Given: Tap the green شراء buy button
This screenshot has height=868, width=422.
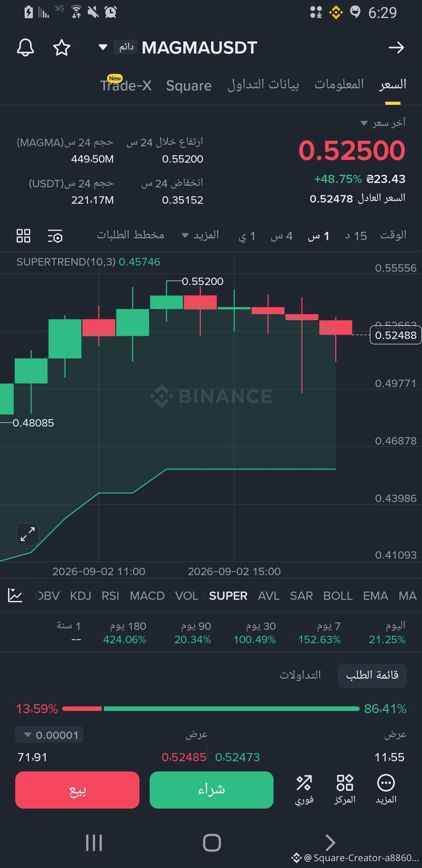Looking at the screenshot, I should click(x=211, y=790).
